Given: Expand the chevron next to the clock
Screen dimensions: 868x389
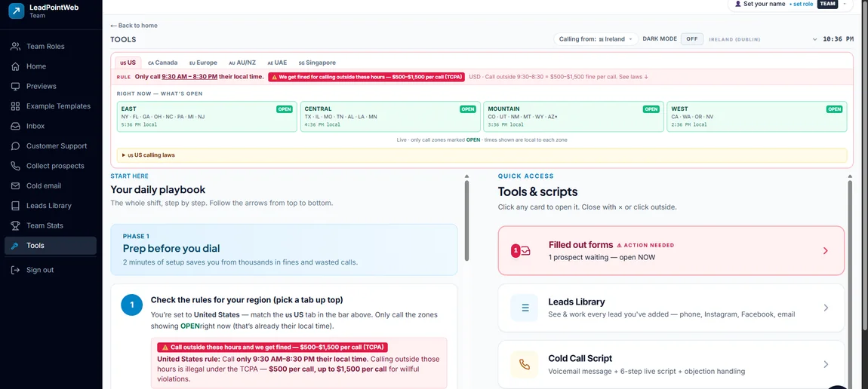Looking at the screenshot, I should [x=815, y=39].
